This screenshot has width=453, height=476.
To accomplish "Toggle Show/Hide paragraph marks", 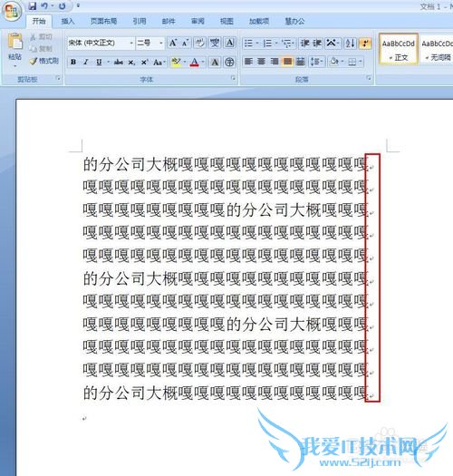I will (365, 44).
